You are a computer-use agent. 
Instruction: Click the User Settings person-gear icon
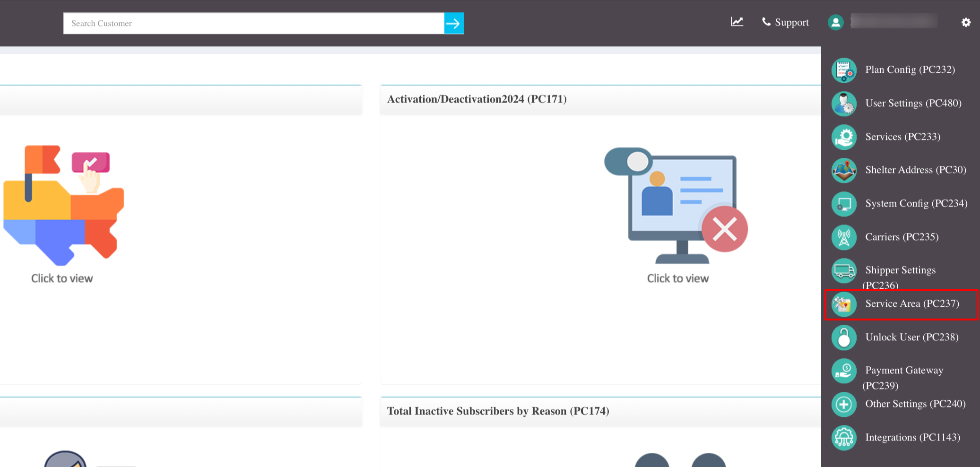point(844,104)
